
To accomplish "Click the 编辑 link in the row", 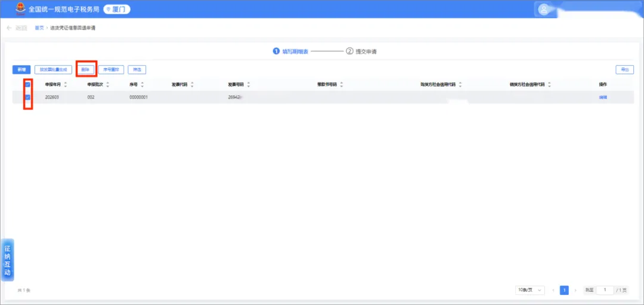I will click(603, 97).
